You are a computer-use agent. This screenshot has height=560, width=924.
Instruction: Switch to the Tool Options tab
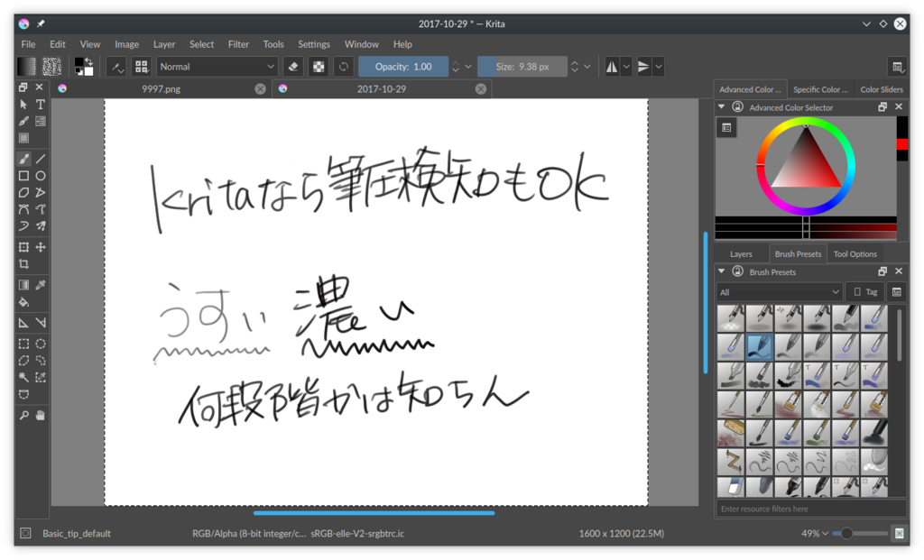855,253
